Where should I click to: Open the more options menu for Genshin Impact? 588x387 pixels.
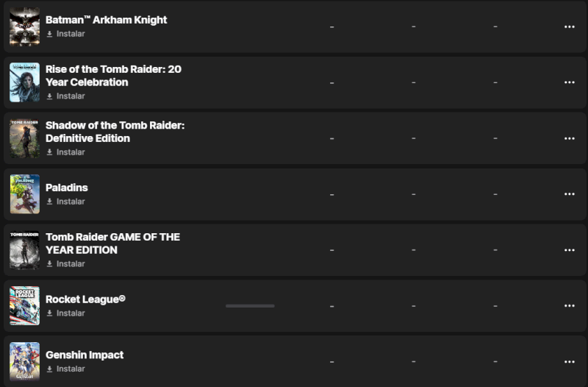(569, 362)
